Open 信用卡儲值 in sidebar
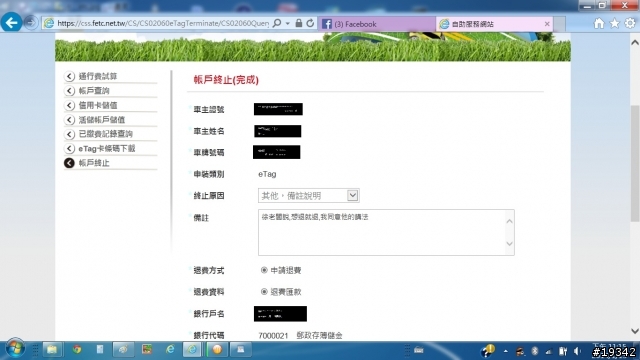This screenshot has width=640, height=360. (98, 105)
